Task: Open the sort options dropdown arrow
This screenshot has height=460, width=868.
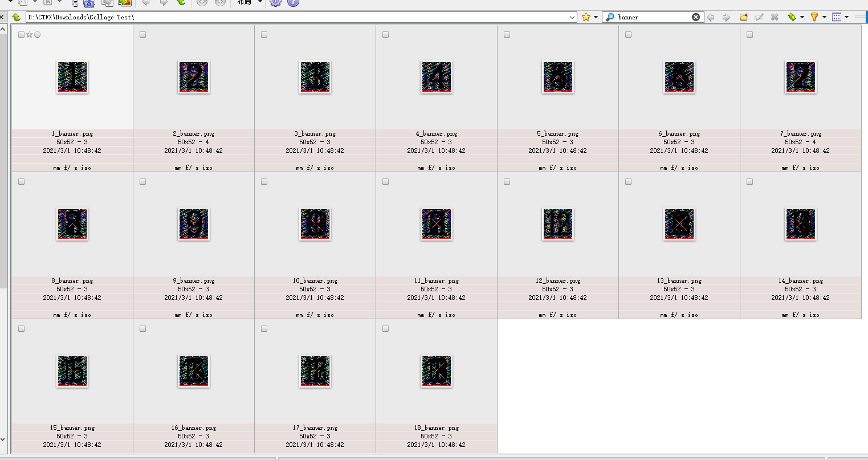Action: [x=802, y=17]
